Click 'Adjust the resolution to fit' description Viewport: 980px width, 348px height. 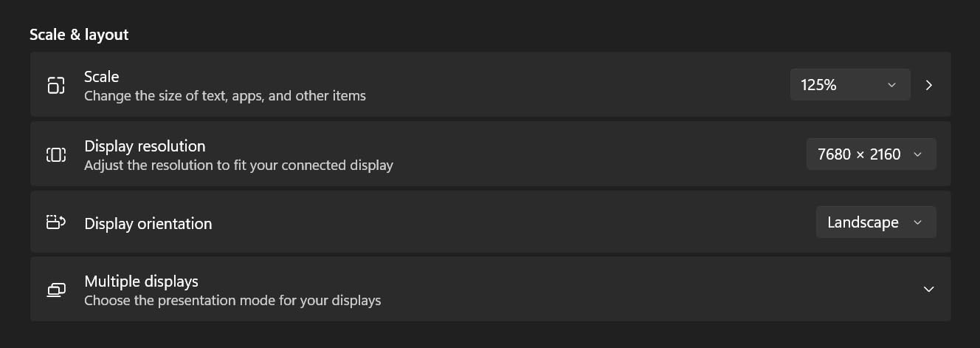[238, 166]
